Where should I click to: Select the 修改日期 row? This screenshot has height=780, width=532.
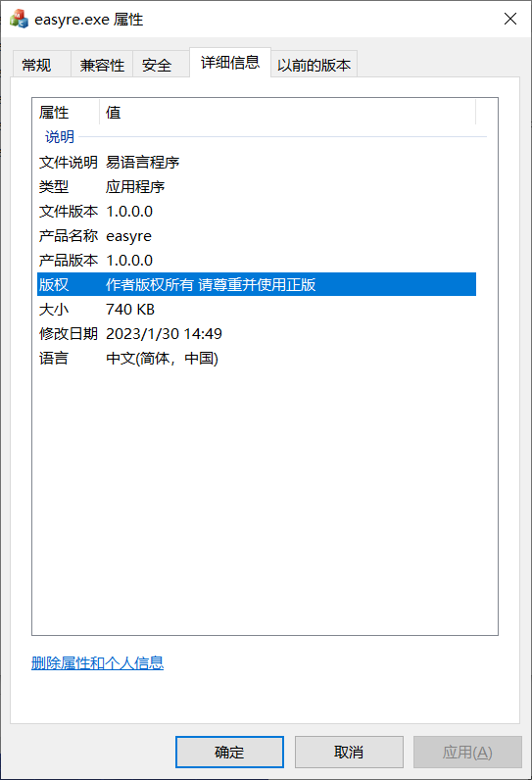click(257, 334)
